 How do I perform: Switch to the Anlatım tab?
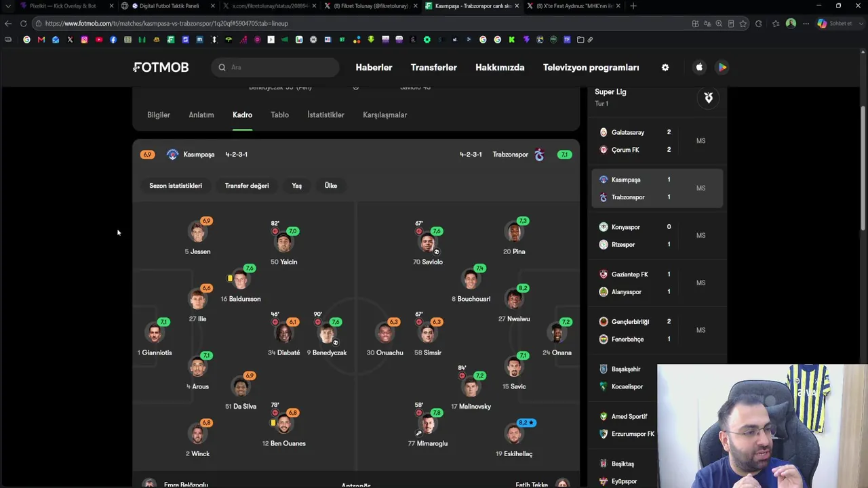pos(201,115)
